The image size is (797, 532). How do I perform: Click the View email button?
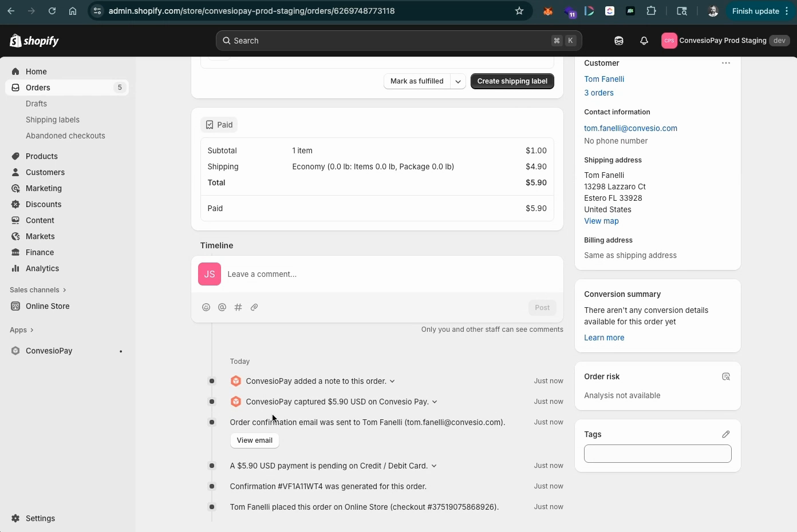255,440
